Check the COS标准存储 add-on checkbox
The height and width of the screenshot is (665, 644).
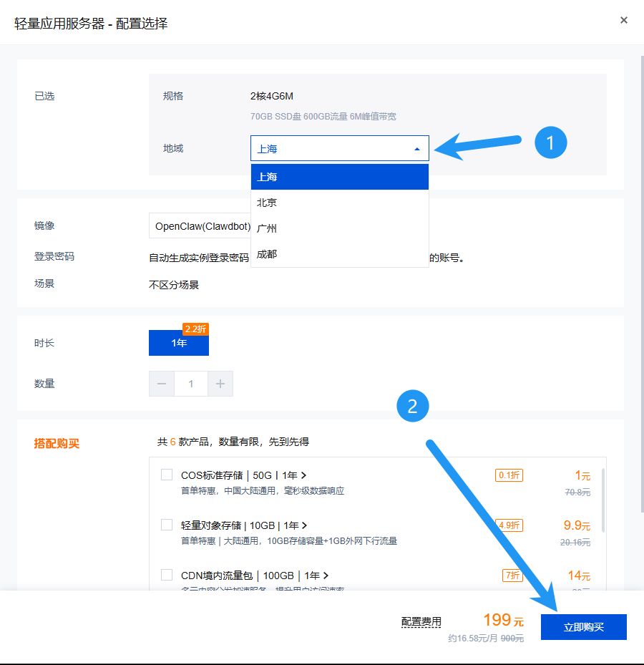click(167, 475)
